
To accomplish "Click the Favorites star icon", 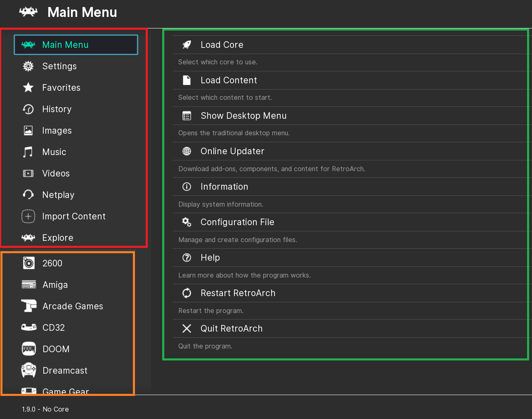I will (28, 87).
